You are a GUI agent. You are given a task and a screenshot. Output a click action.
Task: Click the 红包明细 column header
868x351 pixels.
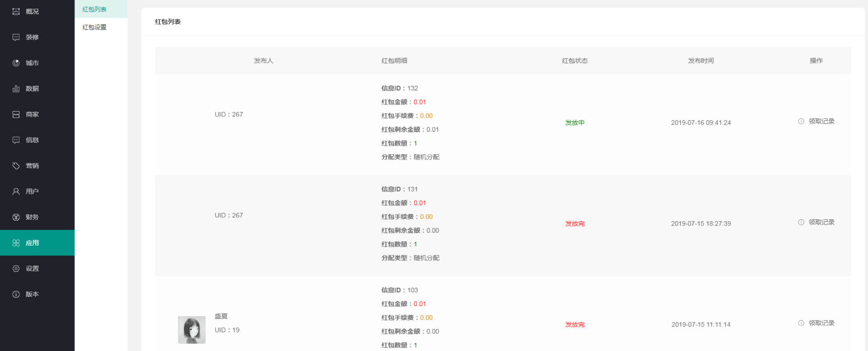pyautogui.click(x=394, y=61)
